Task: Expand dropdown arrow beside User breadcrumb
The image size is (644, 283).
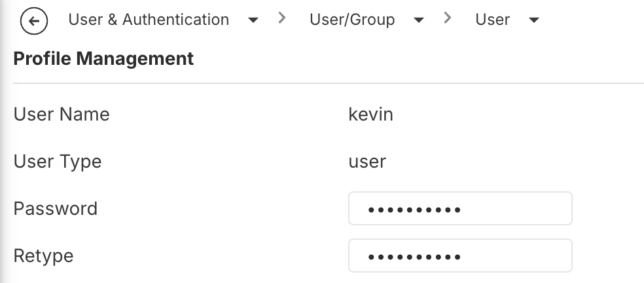Action: click(x=534, y=20)
